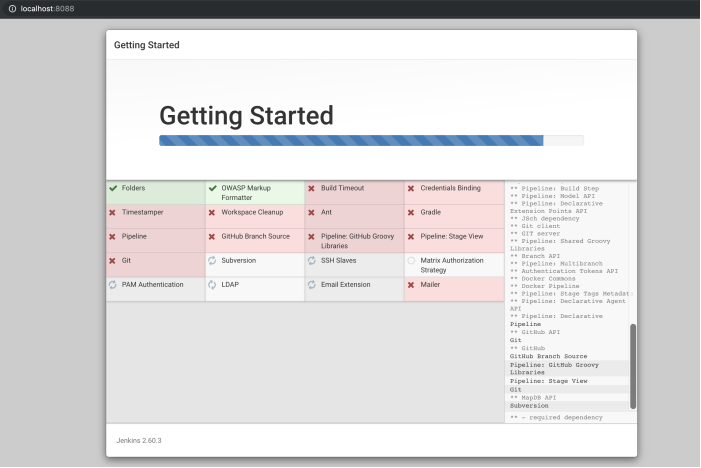Click '** Pipeline: Model API' log line
701x468 pixels.
pos(553,196)
